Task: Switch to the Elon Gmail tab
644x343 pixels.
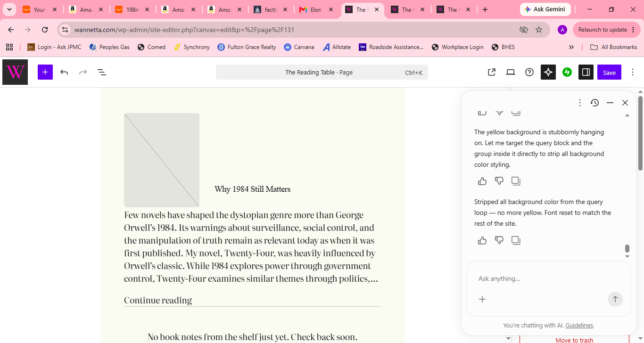Action: click(316, 9)
